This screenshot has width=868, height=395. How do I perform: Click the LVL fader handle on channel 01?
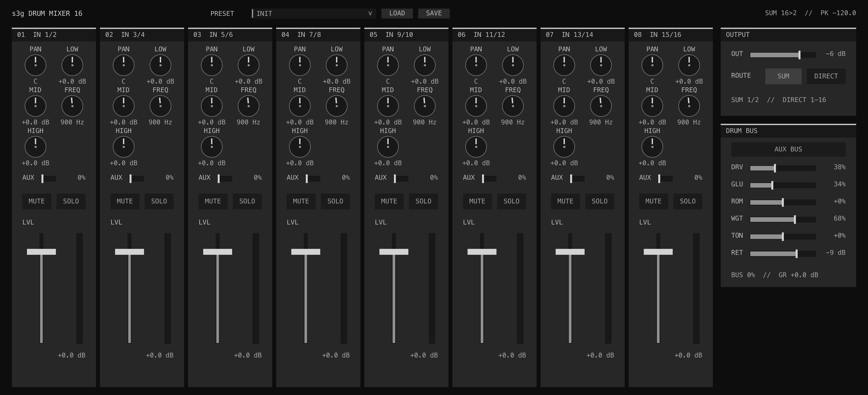click(x=41, y=252)
